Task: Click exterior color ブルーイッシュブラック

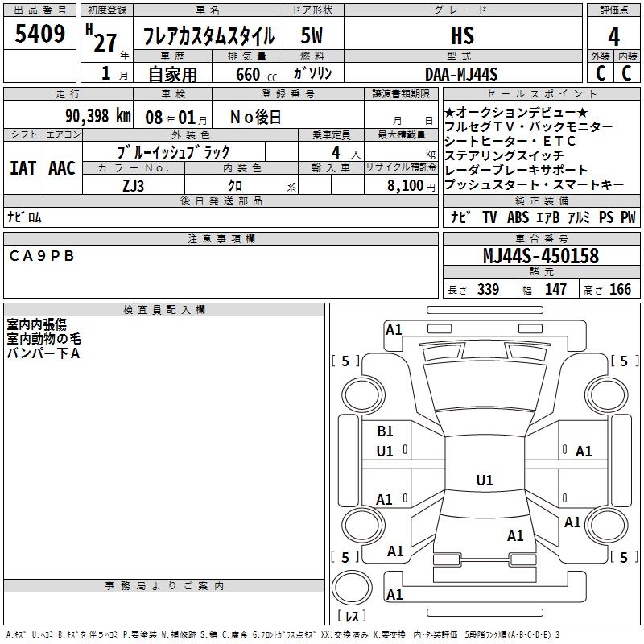Action: 173,152
